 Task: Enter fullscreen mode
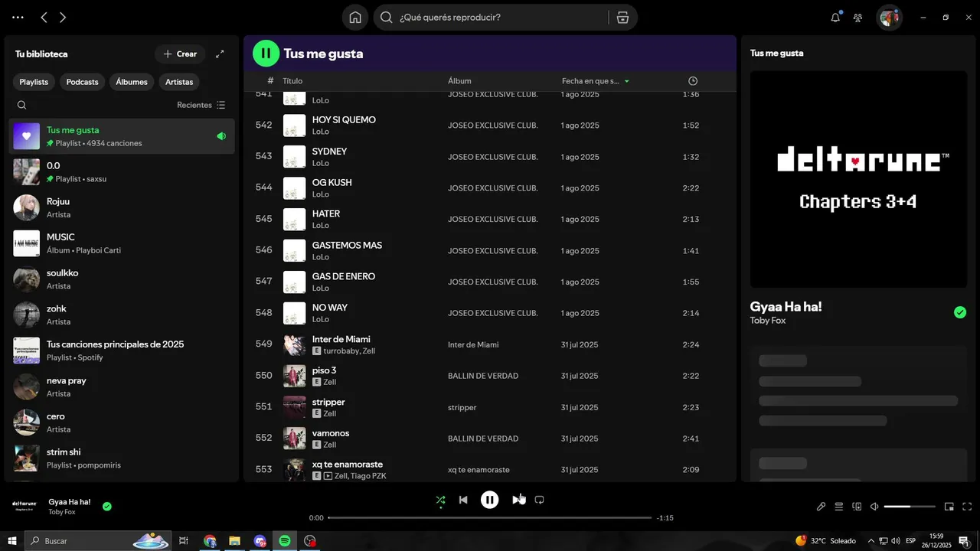pos(967,507)
